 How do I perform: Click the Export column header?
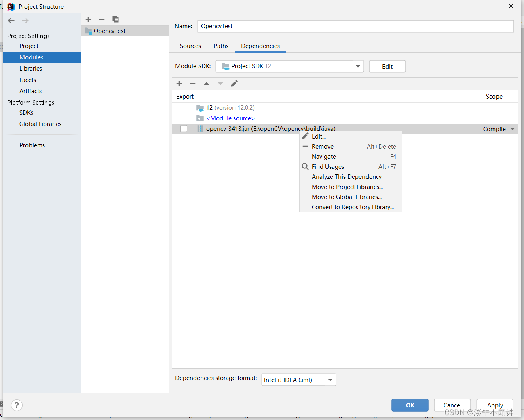point(185,97)
